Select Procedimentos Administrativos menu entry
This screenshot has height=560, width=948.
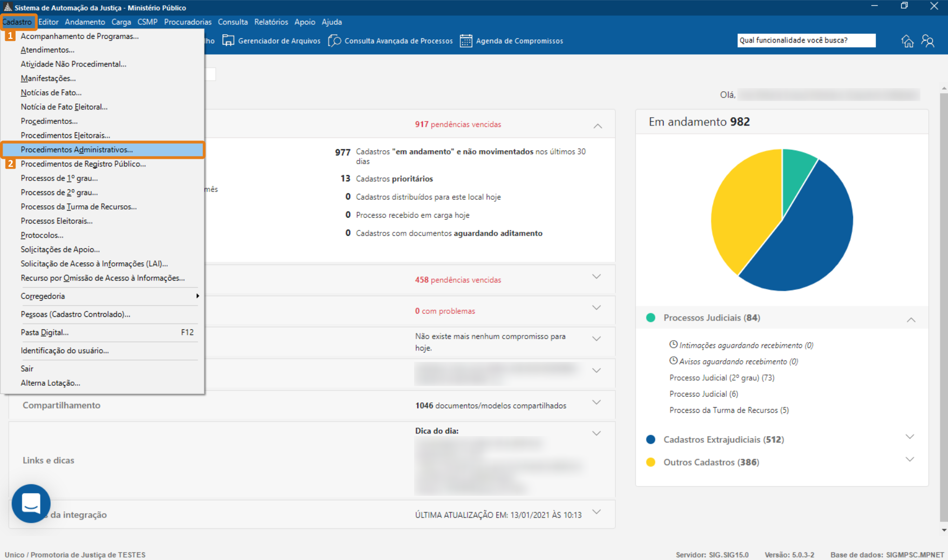click(103, 149)
